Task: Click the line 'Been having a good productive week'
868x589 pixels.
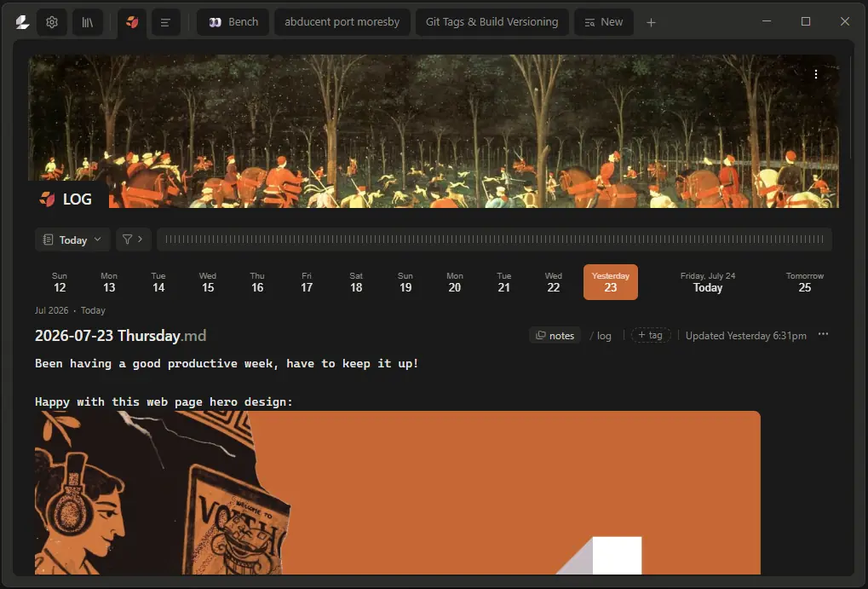Action: tap(227, 363)
